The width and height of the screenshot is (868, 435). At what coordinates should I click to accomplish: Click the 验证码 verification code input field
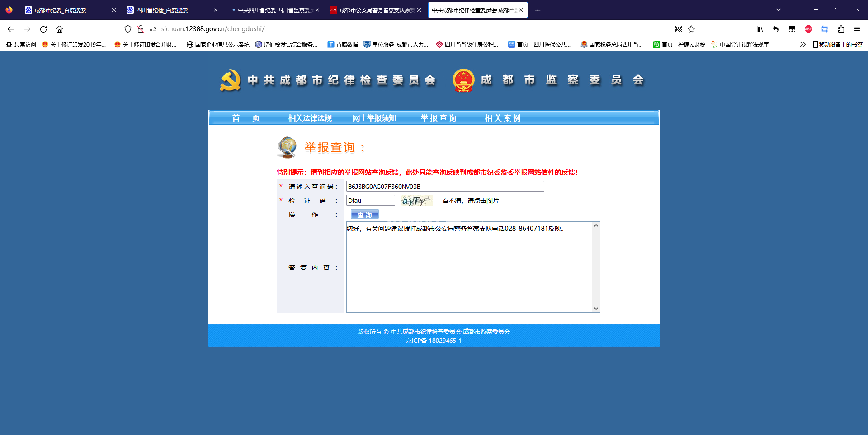[370, 201]
